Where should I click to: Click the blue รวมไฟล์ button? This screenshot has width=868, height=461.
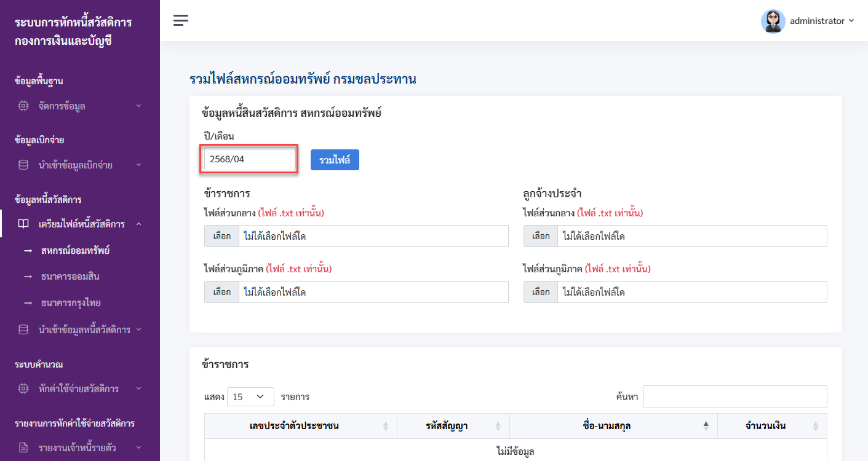click(x=335, y=160)
